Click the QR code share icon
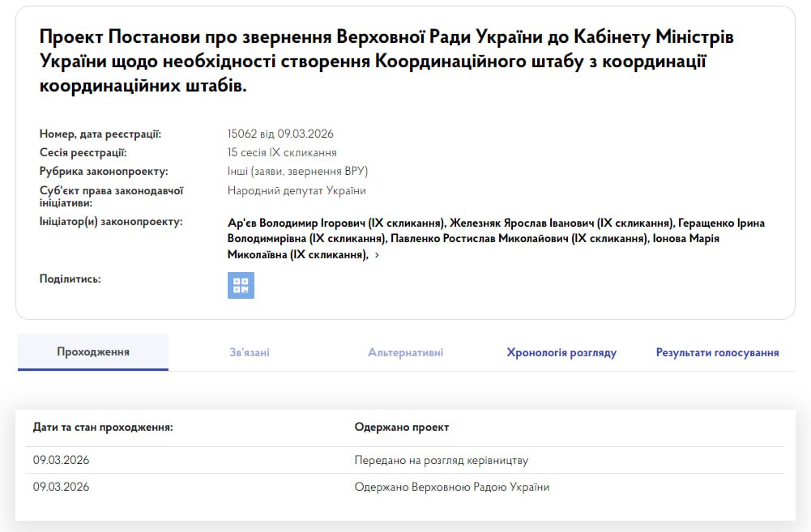 pyautogui.click(x=241, y=285)
